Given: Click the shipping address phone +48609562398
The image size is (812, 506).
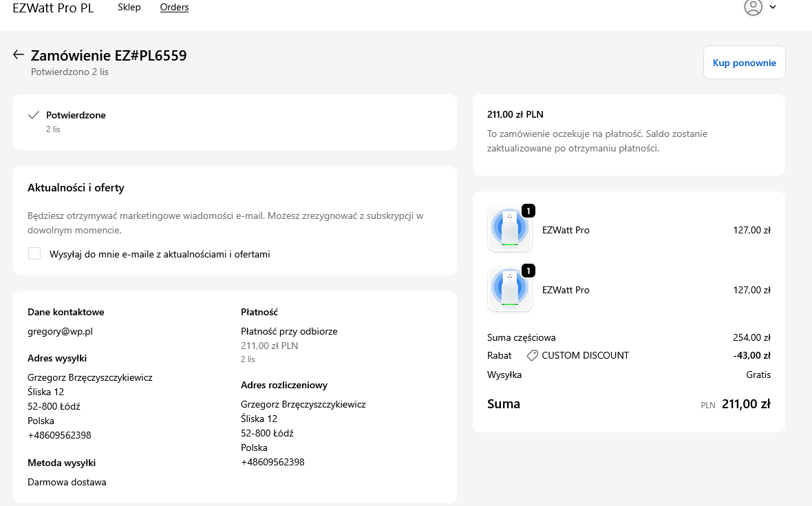Looking at the screenshot, I should [59, 436].
